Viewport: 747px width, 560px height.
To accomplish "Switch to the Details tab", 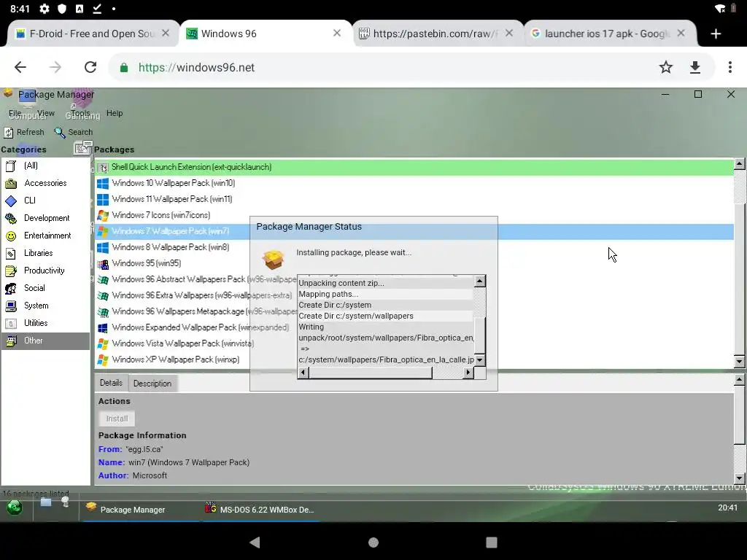I will tap(111, 383).
